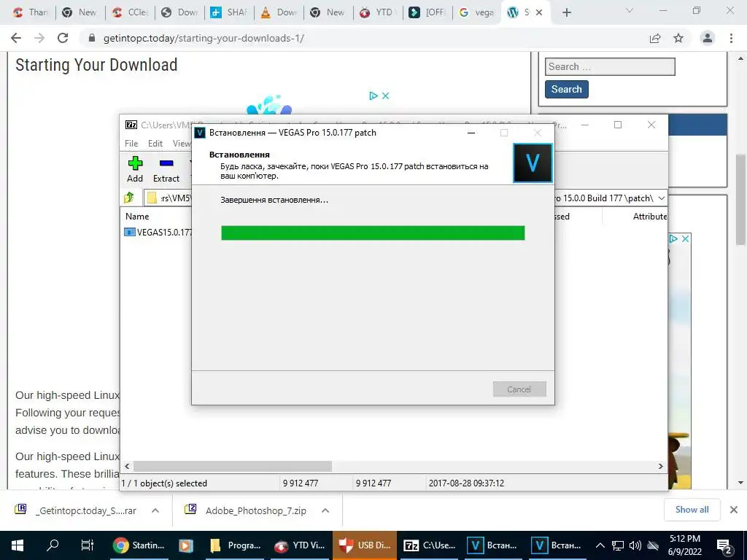The height and width of the screenshot is (560, 747).
Task: Click the Add button in 7-Zip toolbar
Action: pos(135,169)
